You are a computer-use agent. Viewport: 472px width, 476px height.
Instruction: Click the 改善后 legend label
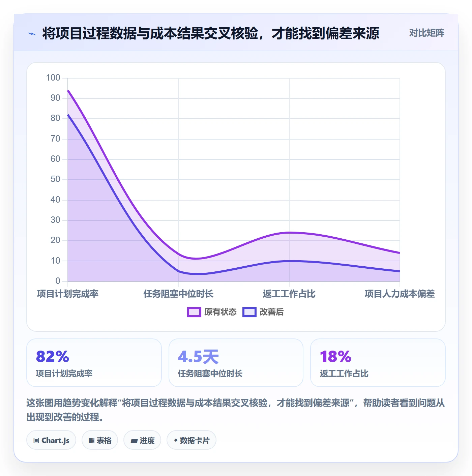pyautogui.click(x=271, y=312)
